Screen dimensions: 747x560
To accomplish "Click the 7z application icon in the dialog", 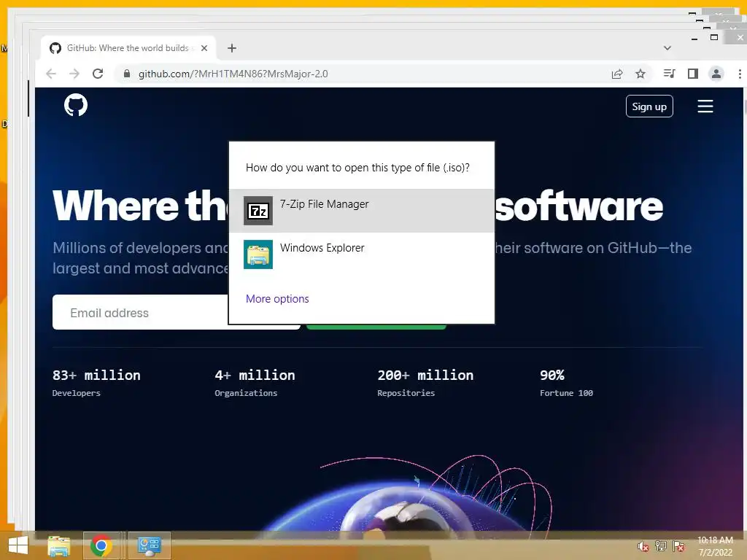I will point(258,211).
